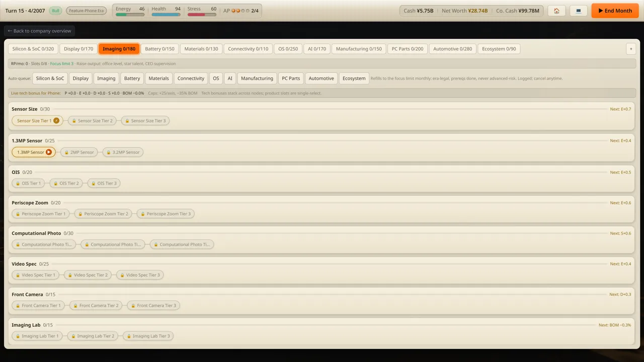Click End Month button
This screenshot has height=362, width=644.
click(615, 11)
